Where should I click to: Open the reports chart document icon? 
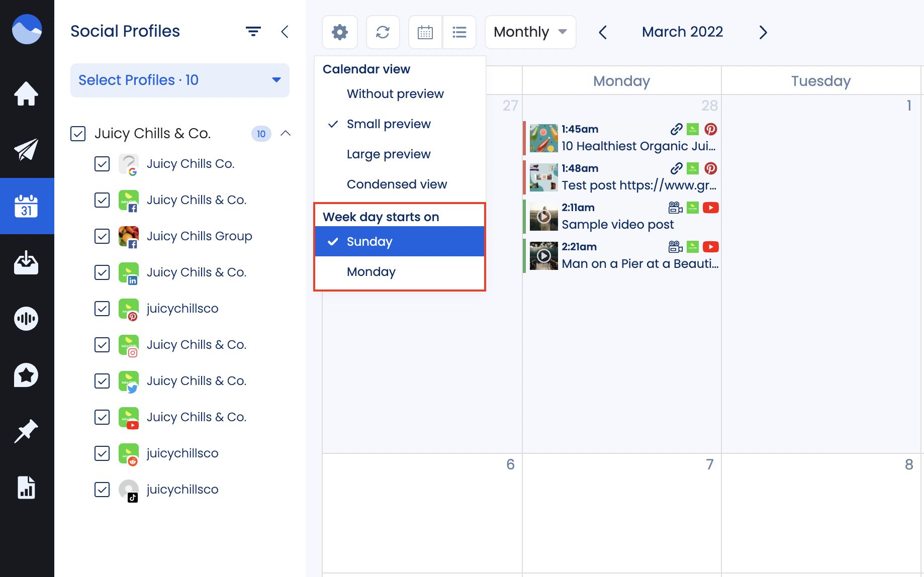pyautogui.click(x=26, y=488)
